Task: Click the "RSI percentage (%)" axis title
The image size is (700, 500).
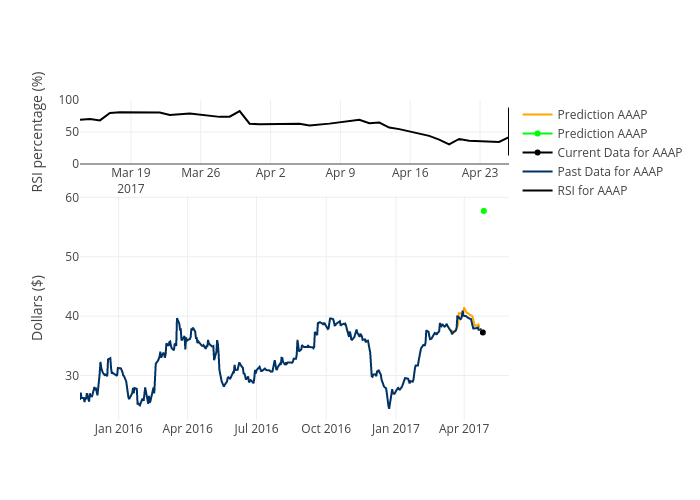Action: [x=38, y=132]
